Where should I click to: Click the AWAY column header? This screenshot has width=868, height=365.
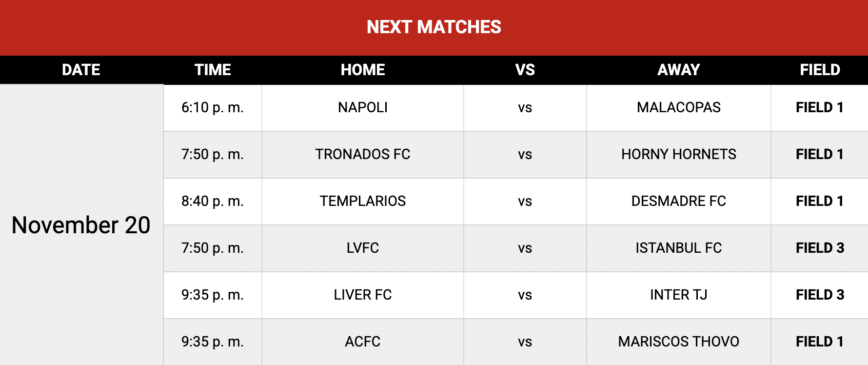tap(678, 70)
